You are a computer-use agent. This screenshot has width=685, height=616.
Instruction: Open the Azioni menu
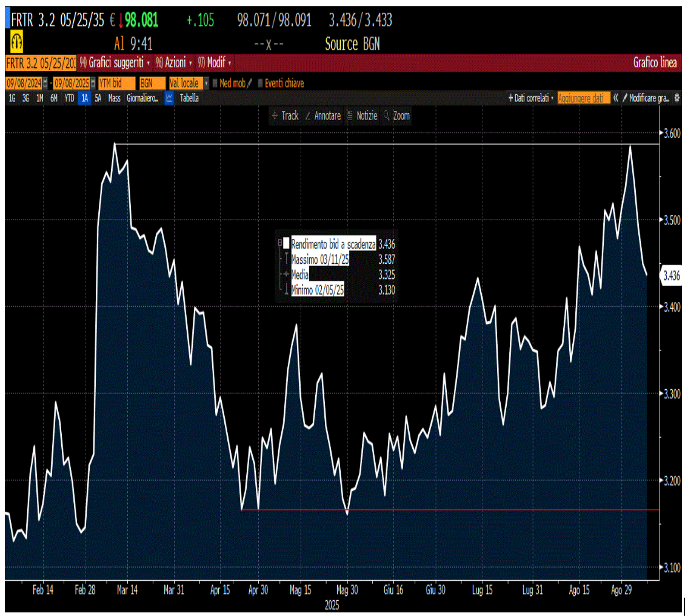click(x=174, y=63)
